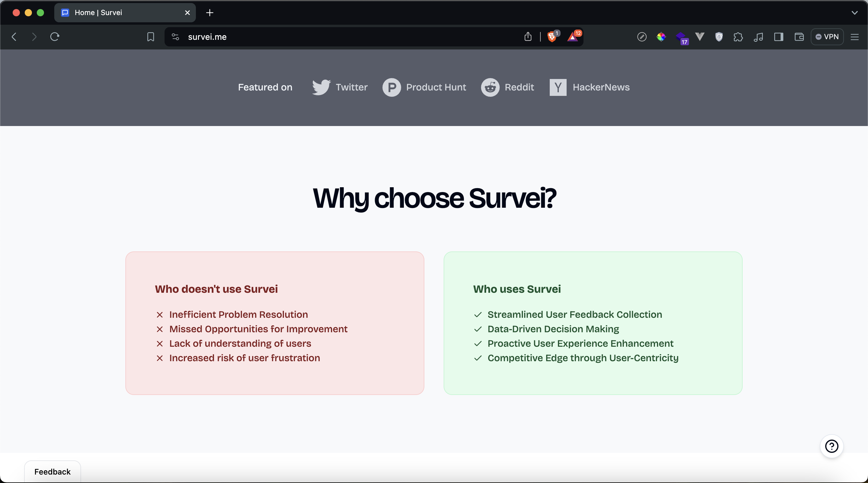The image size is (868, 483).
Task: Open the Extensions puzzle piece menu
Action: (x=738, y=37)
